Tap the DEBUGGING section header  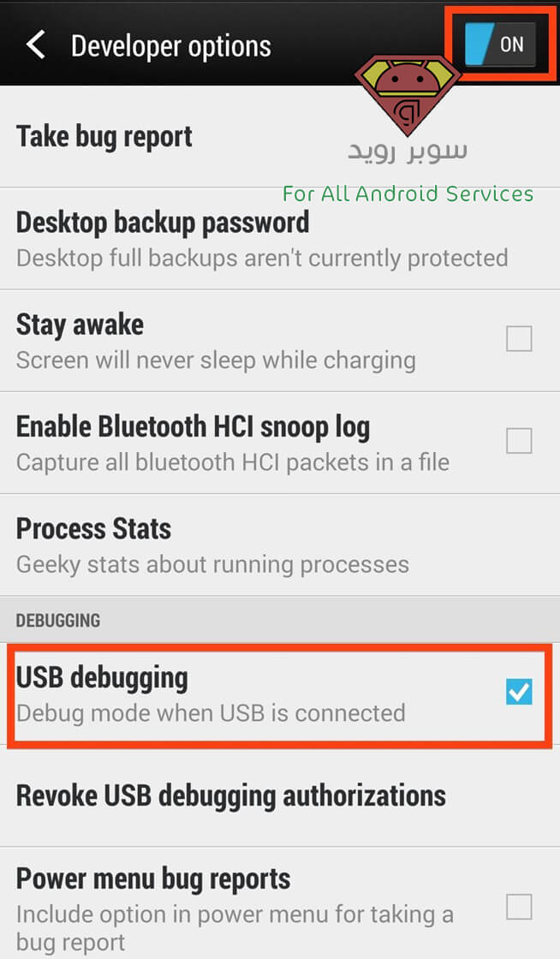pyautogui.click(x=58, y=620)
